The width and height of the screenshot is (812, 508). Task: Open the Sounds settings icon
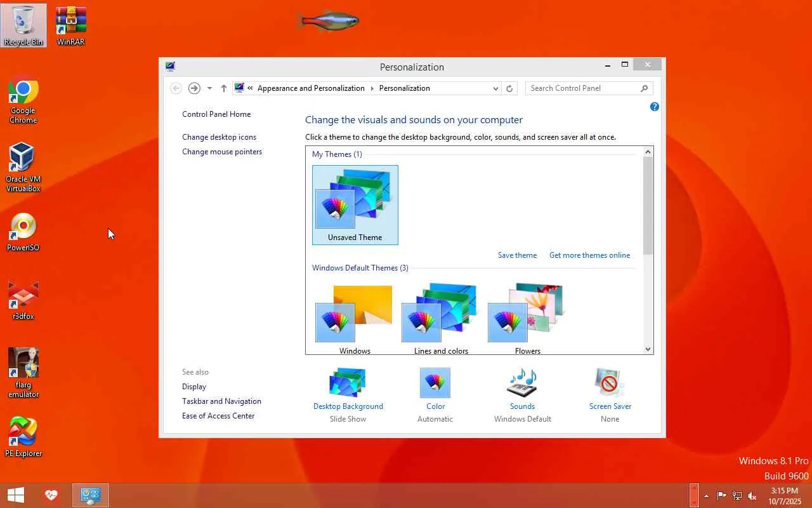[x=522, y=383]
